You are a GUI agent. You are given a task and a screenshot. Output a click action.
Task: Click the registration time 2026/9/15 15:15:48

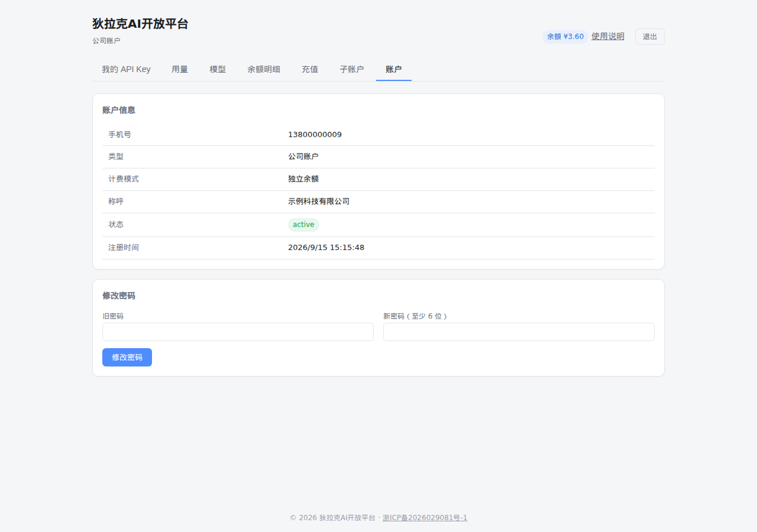click(326, 248)
